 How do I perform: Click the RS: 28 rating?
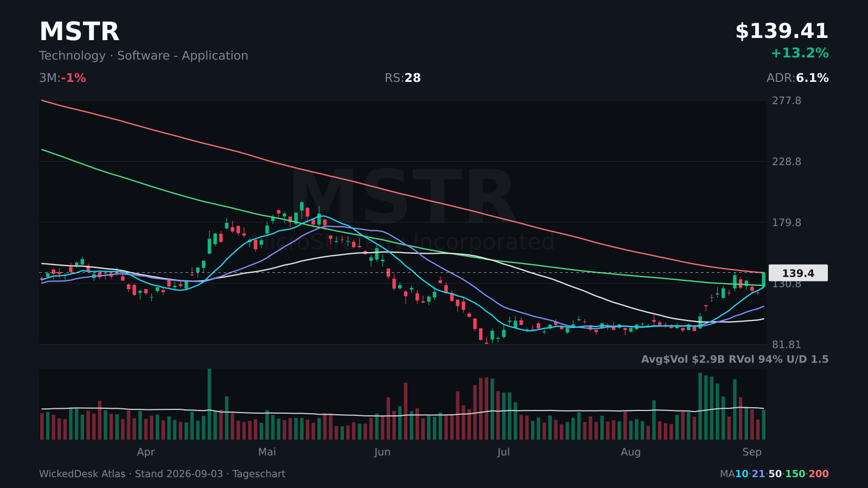403,78
